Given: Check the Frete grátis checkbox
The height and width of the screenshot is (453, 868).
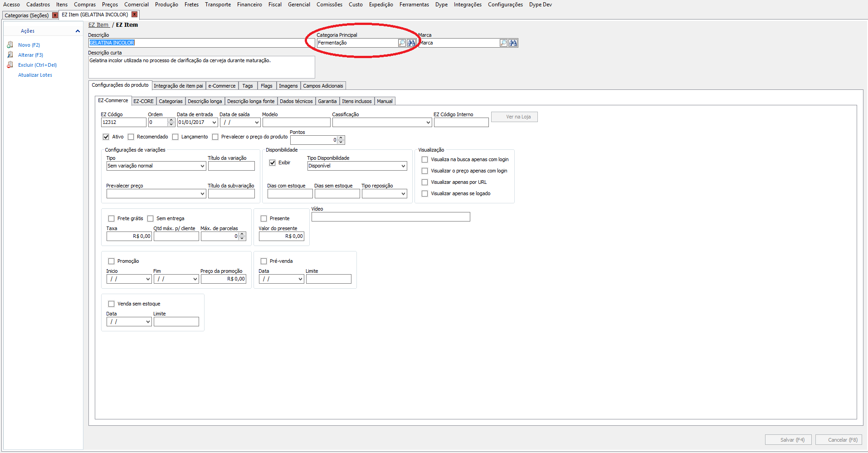Looking at the screenshot, I should coord(112,218).
